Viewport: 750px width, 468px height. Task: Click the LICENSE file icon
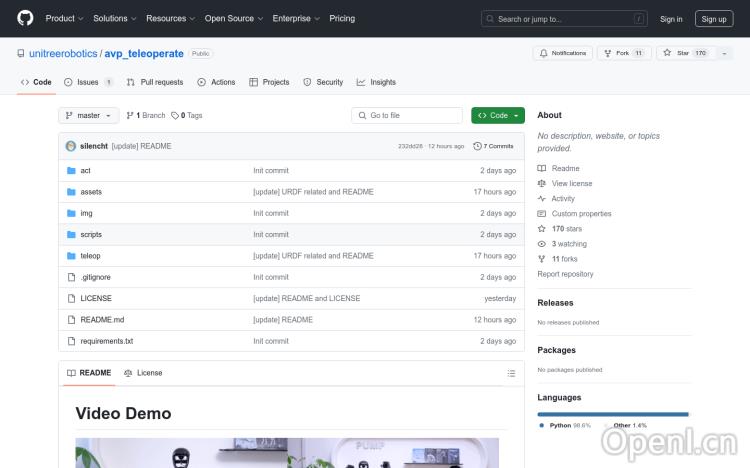(71, 298)
